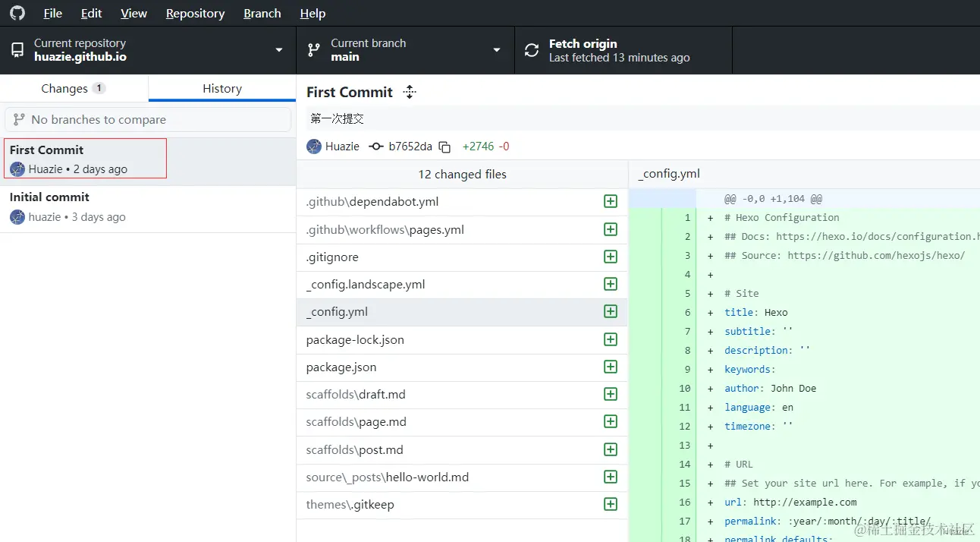Select scaffolds\post.md file
This screenshot has width=980, height=542.
462,449
